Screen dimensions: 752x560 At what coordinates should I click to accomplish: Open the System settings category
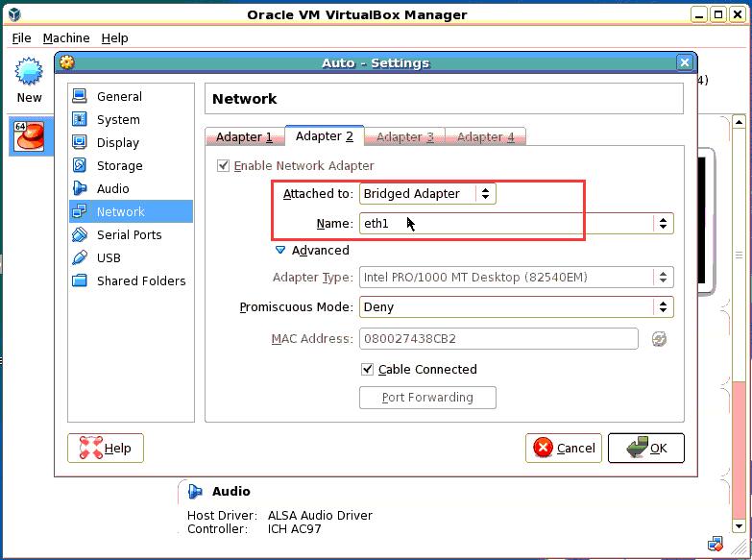[x=131, y=119]
